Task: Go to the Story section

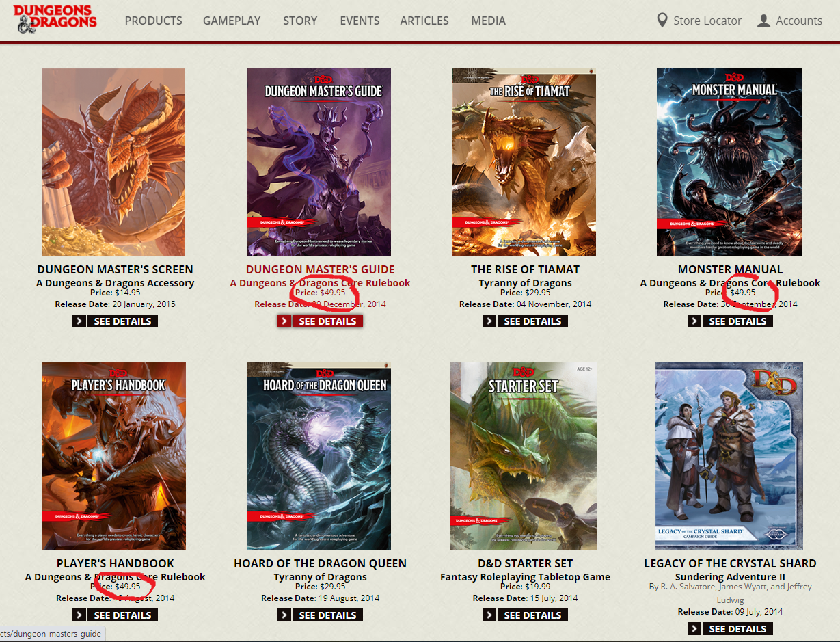Action: (300, 21)
